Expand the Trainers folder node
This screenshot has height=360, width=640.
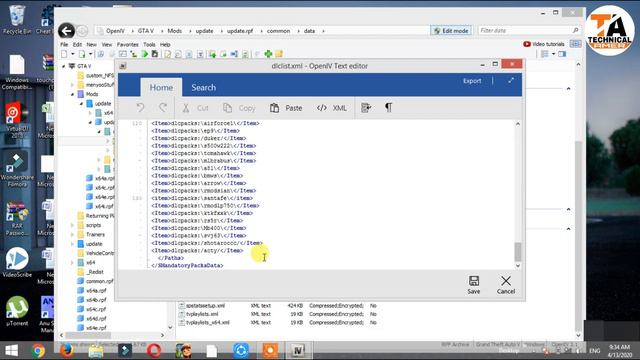[x=73, y=234]
